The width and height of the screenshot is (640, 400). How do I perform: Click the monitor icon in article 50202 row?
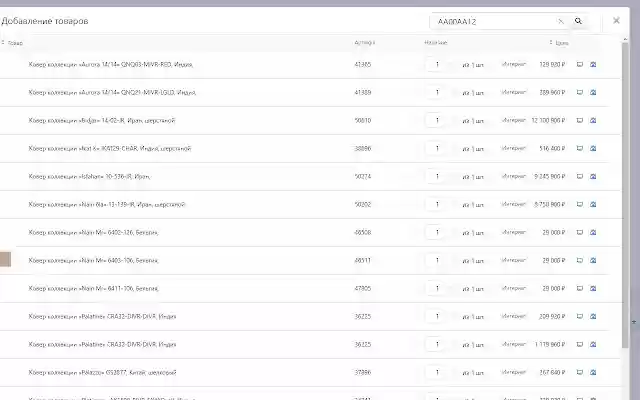[580, 204]
